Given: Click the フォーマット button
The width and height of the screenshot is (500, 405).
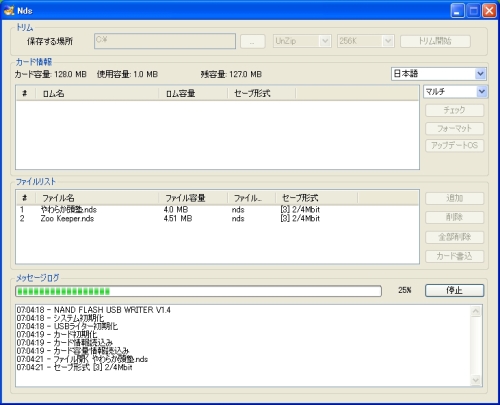Looking at the screenshot, I should 454,128.
